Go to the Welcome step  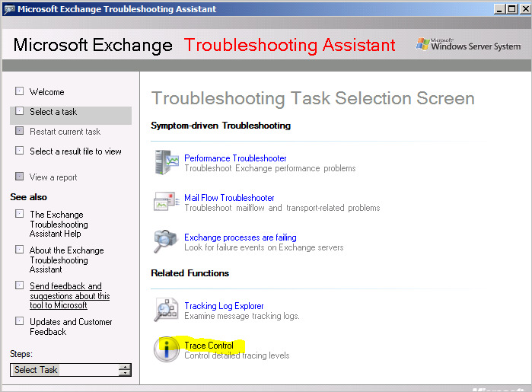click(47, 92)
